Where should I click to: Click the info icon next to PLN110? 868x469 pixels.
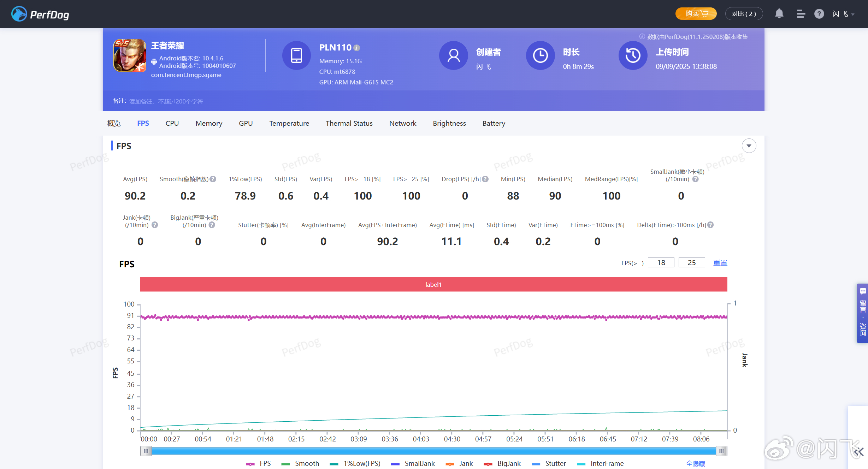pyautogui.click(x=357, y=48)
